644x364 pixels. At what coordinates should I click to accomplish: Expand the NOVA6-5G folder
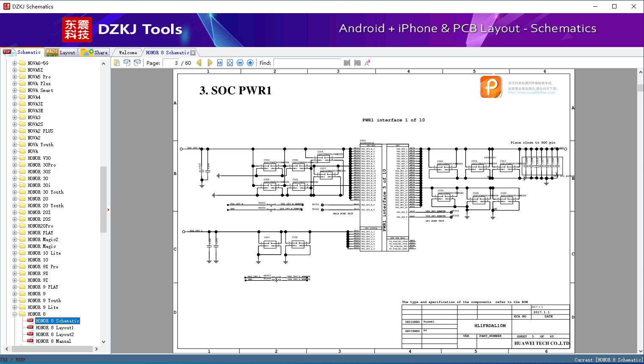click(x=15, y=63)
